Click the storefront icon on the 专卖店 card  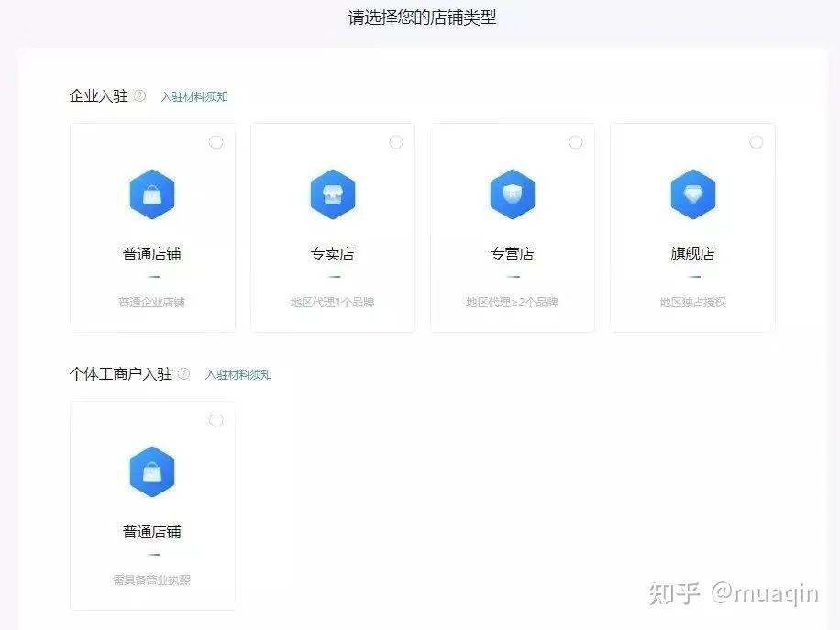332,193
